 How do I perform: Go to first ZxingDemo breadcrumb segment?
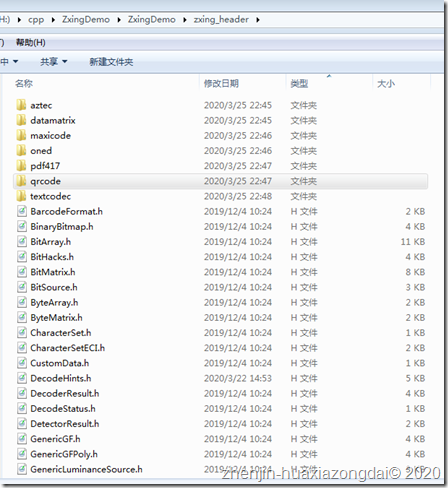coord(86,20)
